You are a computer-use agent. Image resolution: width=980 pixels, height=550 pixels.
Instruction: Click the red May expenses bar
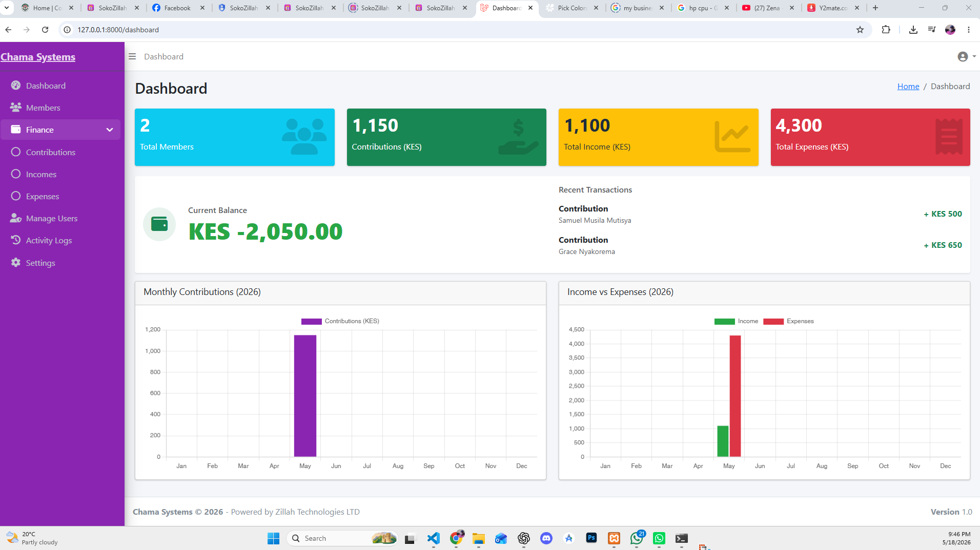click(x=735, y=396)
